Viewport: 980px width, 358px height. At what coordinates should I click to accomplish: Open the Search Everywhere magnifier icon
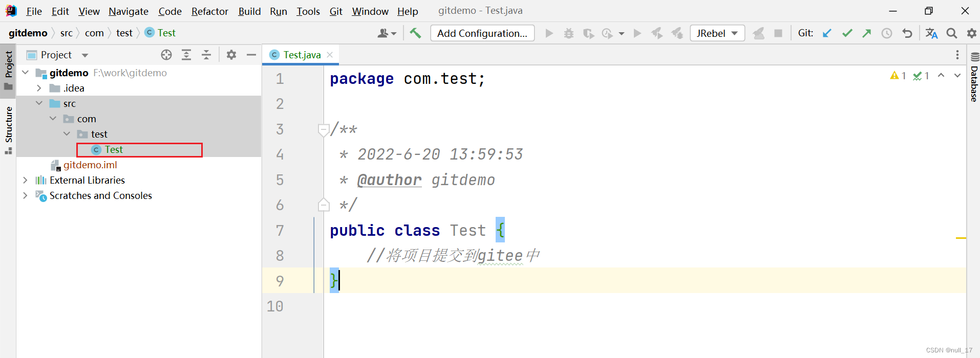pyautogui.click(x=952, y=33)
